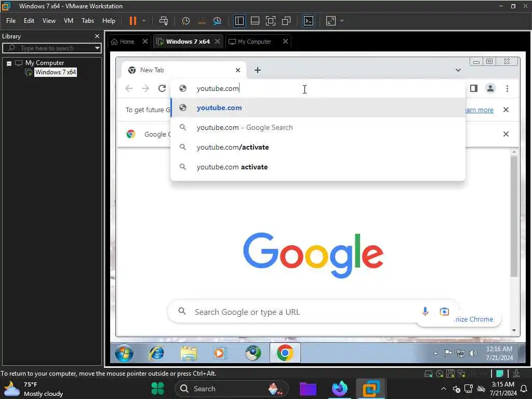Open Windows Media Player from the Windows 7 taskbar
Image resolution: width=532 pixels, height=399 pixels.
pos(220,353)
